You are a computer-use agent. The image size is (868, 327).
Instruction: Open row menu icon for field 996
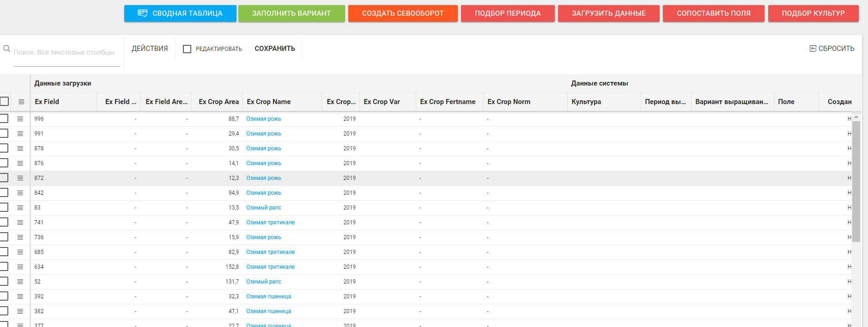click(20, 119)
